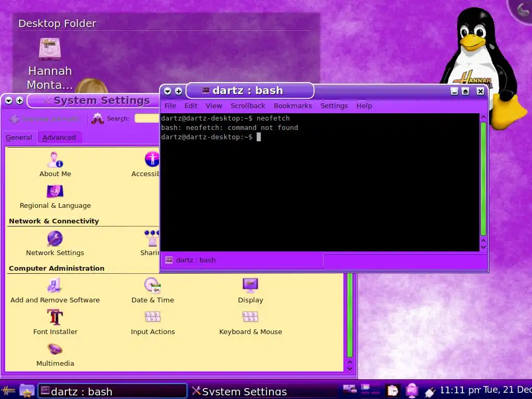The width and height of the screenshot is (532, 399).
Task: Activate 'dartz : bash' taskbar button
Action: [x=112, y=391]
